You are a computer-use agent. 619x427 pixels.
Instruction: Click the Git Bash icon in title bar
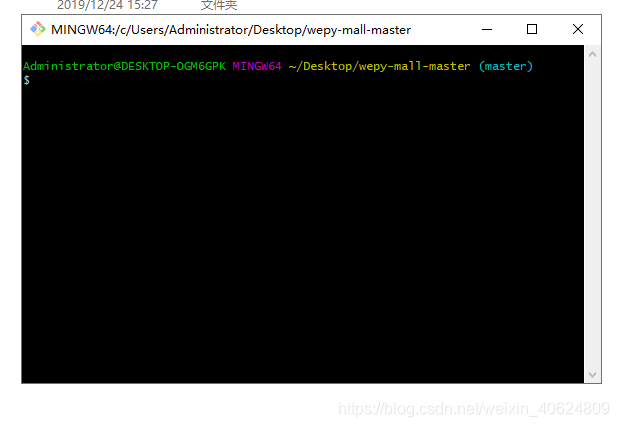click(x=38, y=29)
